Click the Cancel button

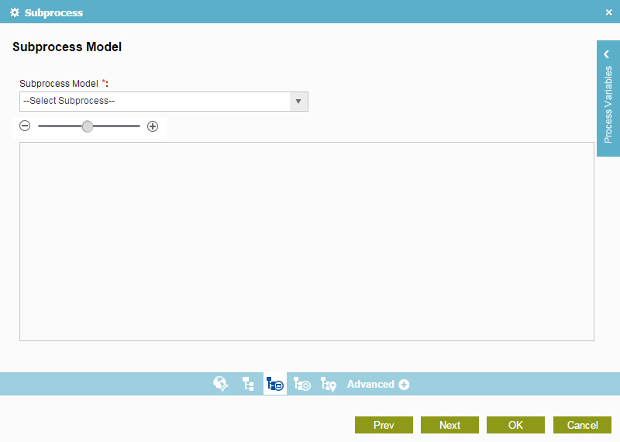(582, 425)
